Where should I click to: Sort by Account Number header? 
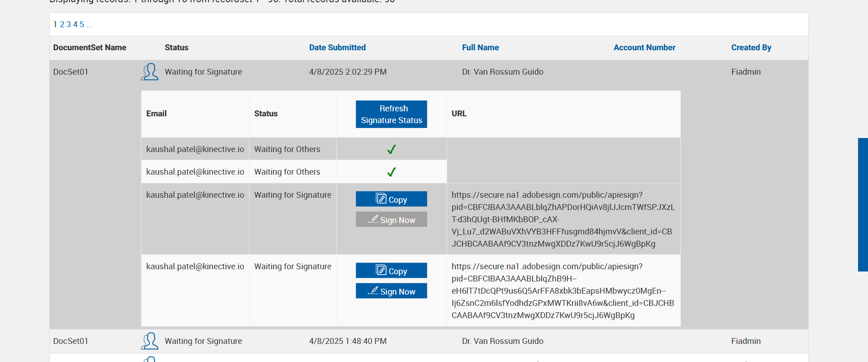click(644, 48)
